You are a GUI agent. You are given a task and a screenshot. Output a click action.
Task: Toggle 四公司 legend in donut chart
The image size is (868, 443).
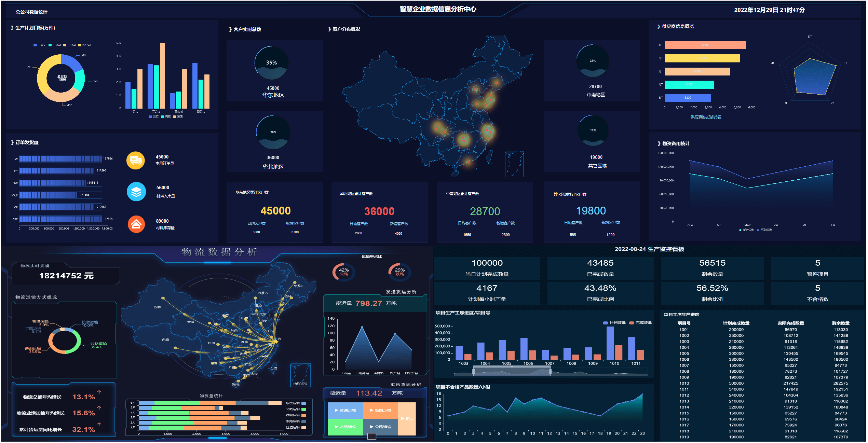(x=84, y=45)
